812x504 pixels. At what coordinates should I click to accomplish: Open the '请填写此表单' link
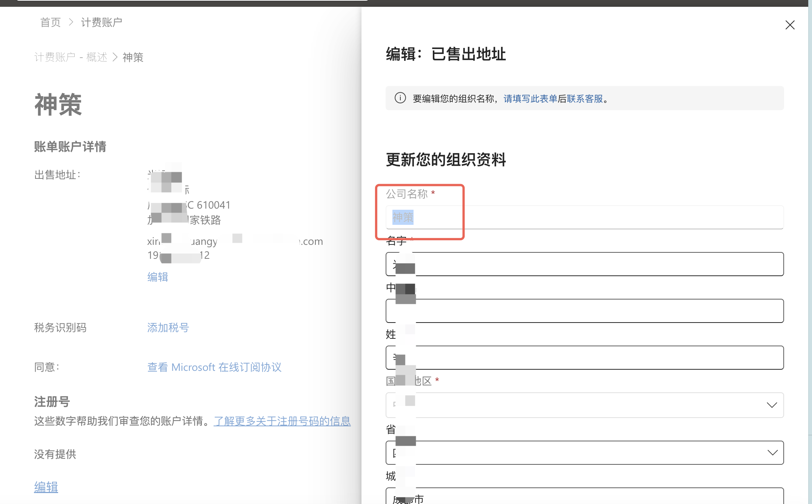pyautogui.click(x=530, y=98)
